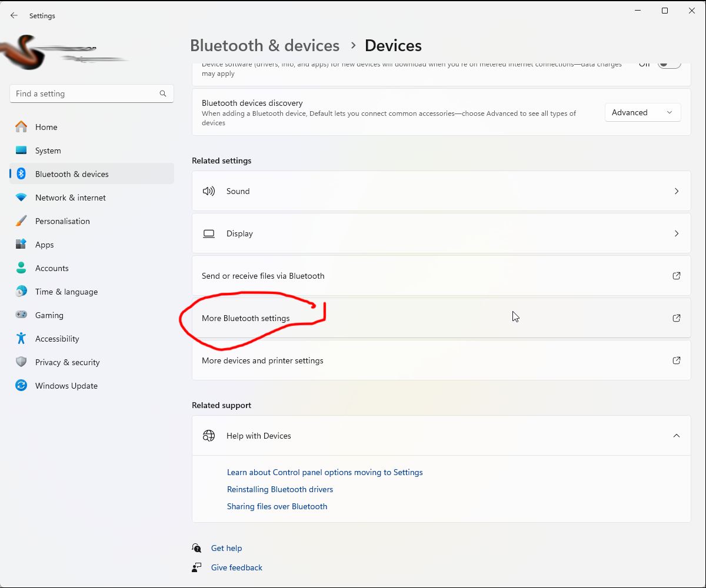Viewport: 706px width, 588px height.
Task: Collapse the Help with Devices section
Action: pyautogui.click(x=676, y=436)
